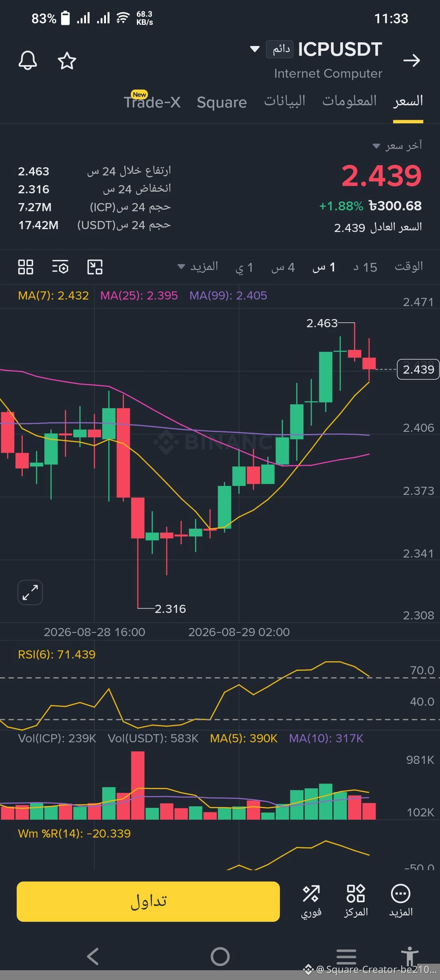The image size is (440, 980).
Task: Select the 15 د timeframe
Action: pyautogui.click(x=365, y=267)
